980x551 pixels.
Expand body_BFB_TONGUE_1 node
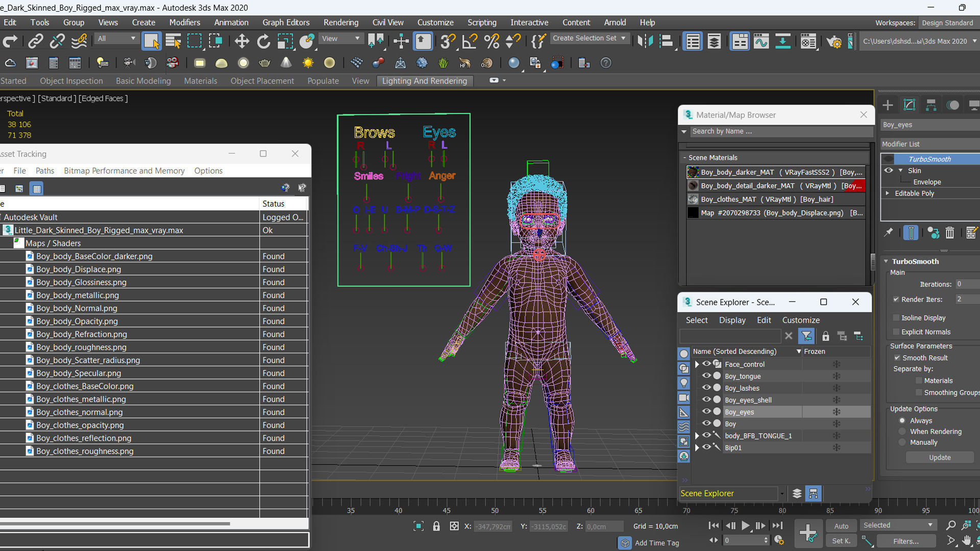tap(697, 436)
